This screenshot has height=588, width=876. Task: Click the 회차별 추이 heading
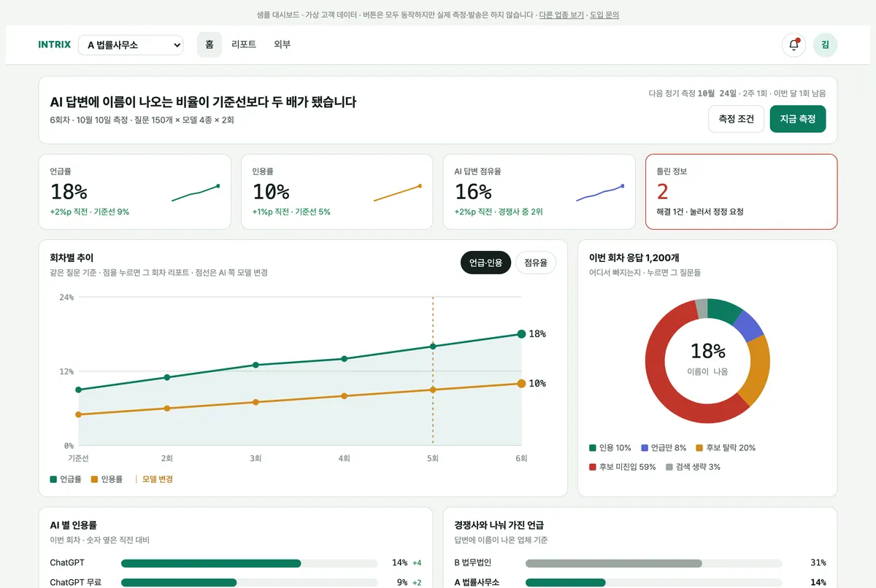72,258
